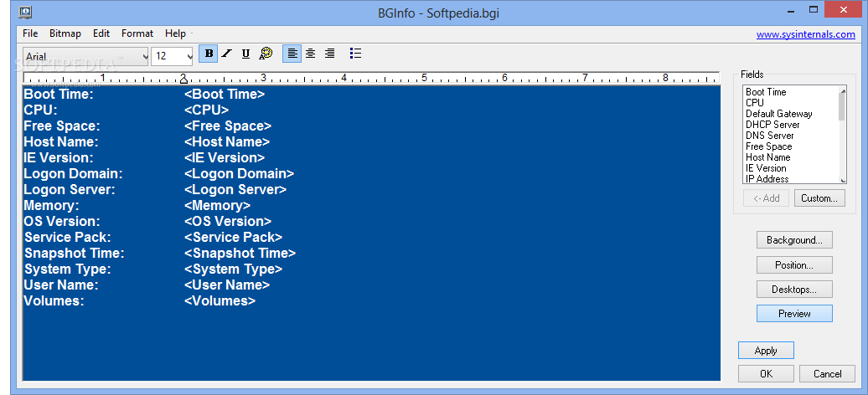Select IP Address in Fields list
868x395 pixels.
click(767, 179)
